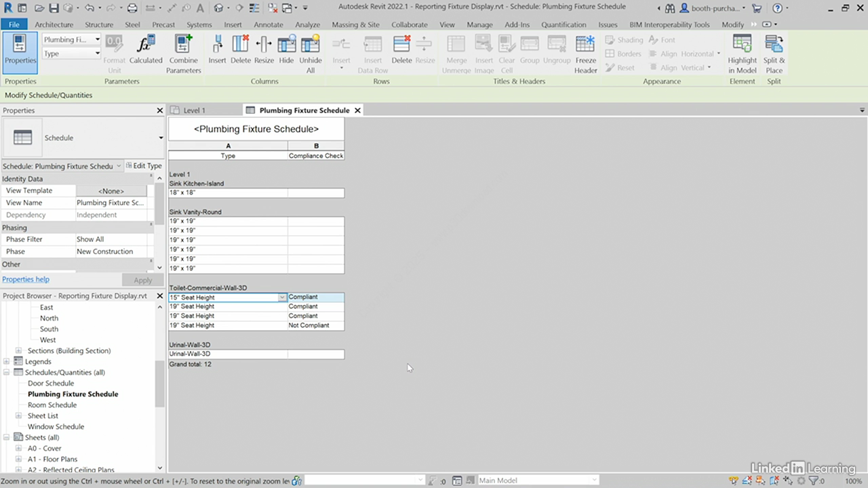Open the Plumbing Fixtures category dropdown

[97, 39]
